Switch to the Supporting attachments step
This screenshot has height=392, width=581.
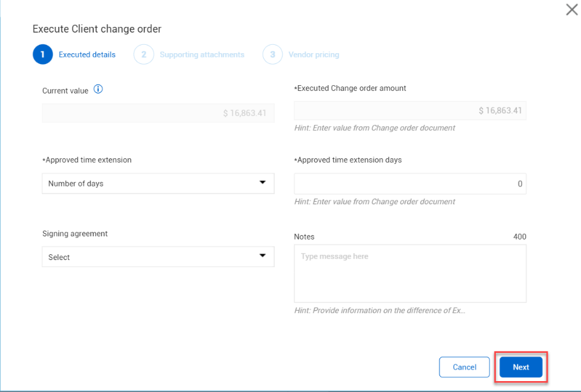202,54
